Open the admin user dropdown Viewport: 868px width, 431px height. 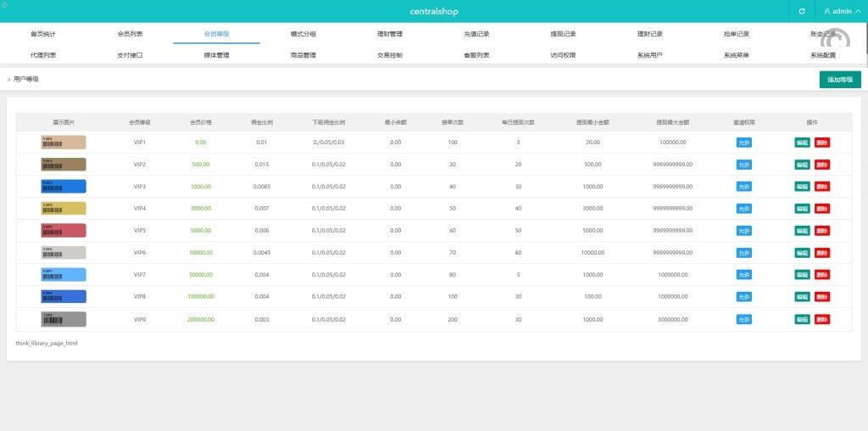click(842, 11)
